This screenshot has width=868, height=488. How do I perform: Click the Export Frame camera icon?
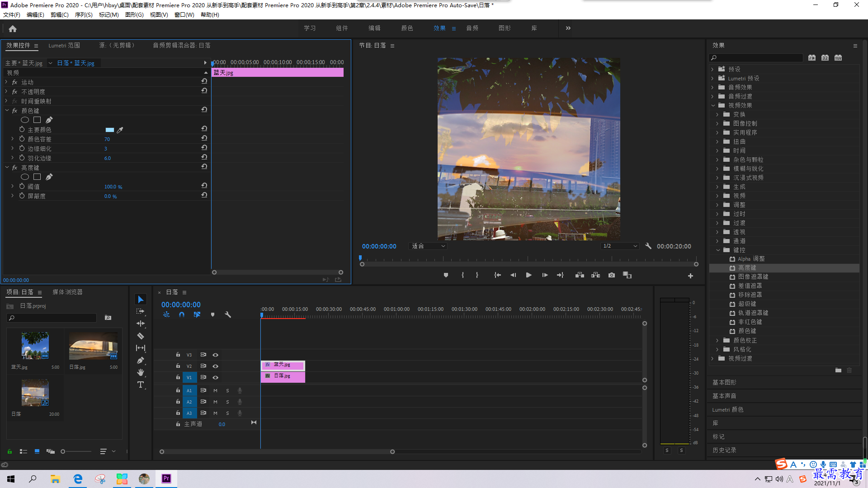612,275
